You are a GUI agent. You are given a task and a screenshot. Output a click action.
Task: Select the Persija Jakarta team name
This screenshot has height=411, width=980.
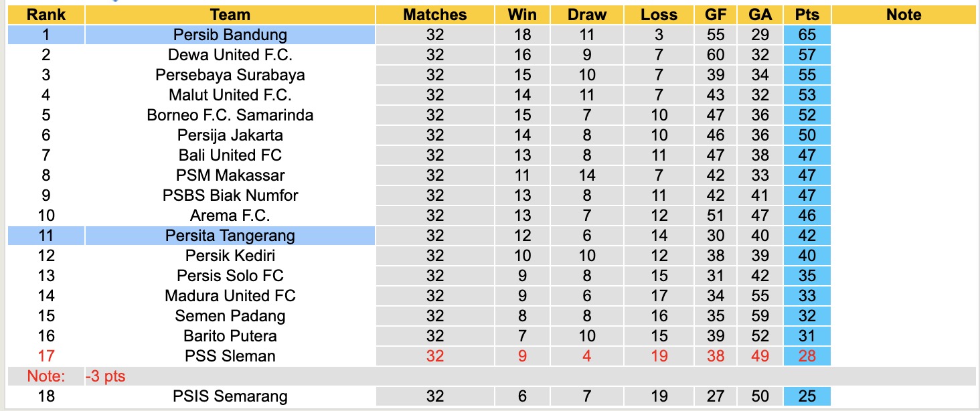230,135
